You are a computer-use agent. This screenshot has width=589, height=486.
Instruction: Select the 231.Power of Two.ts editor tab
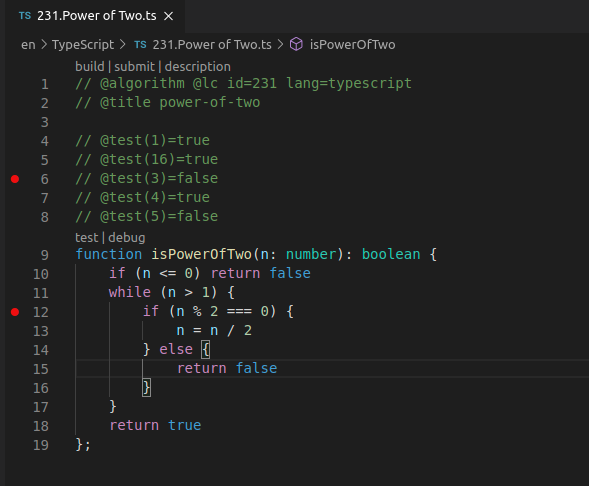95,16
